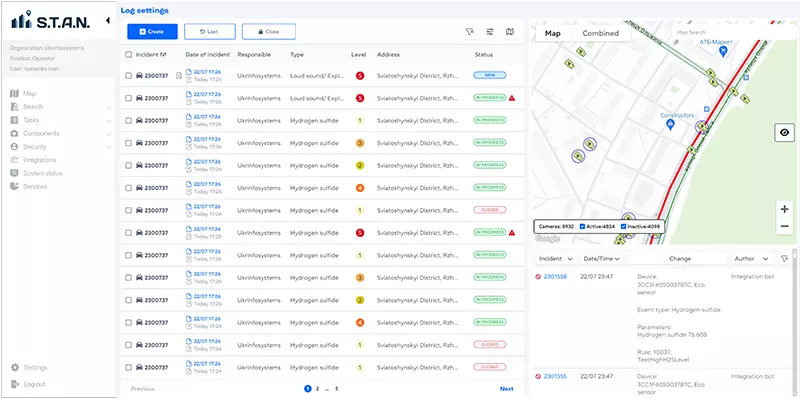Expand the Tasks sidebar chevron
The image size is (800, 399).
click(x=109, y=121)
